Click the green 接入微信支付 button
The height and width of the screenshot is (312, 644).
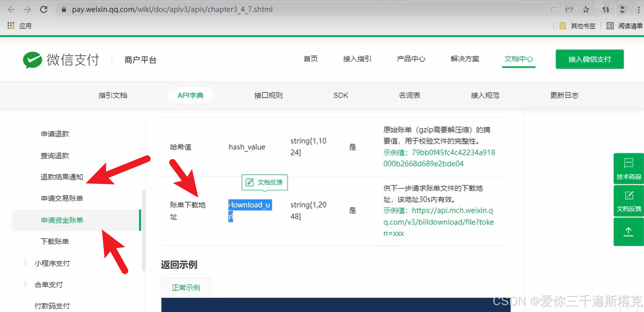pos(590,59)
